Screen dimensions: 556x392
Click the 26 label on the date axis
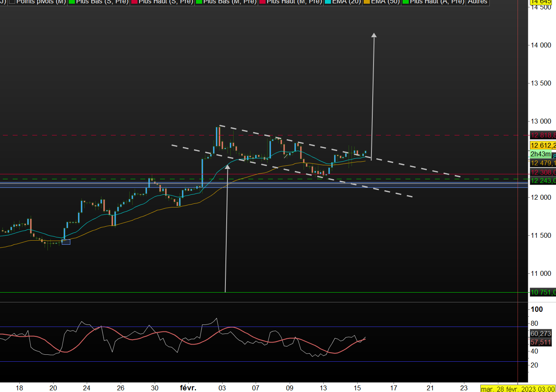(x=120, y=388)
